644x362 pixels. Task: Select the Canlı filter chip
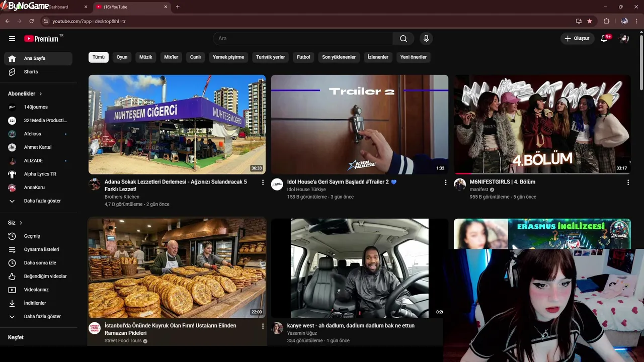pos(195,57)
